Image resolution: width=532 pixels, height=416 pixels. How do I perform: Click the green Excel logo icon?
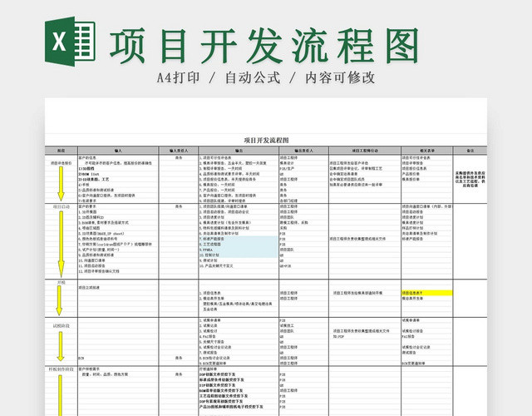click(70, 41)
